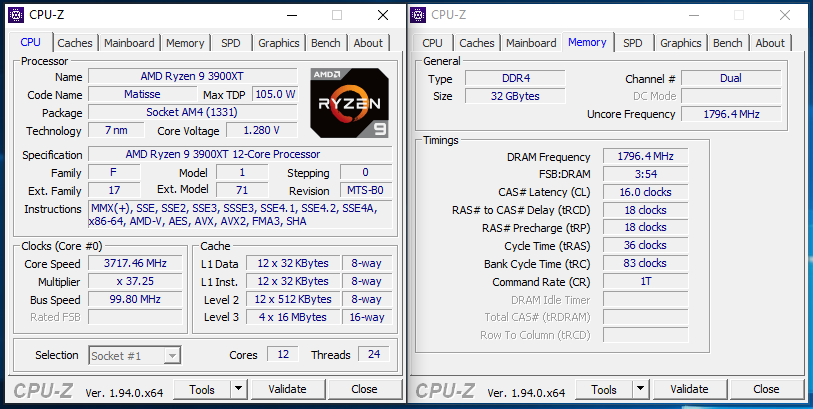
Task: Click the Bank Cycle Time value 83 clocks
Action: point(646,263)
